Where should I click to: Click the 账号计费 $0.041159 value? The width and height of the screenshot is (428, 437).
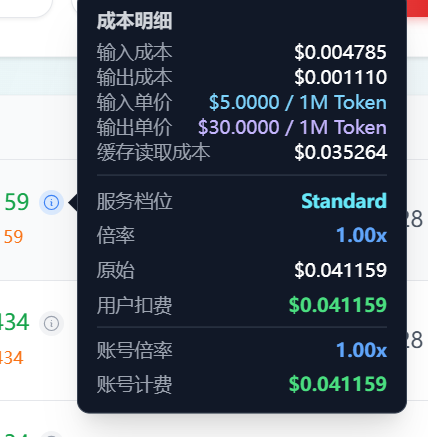[x=338, y=384]
